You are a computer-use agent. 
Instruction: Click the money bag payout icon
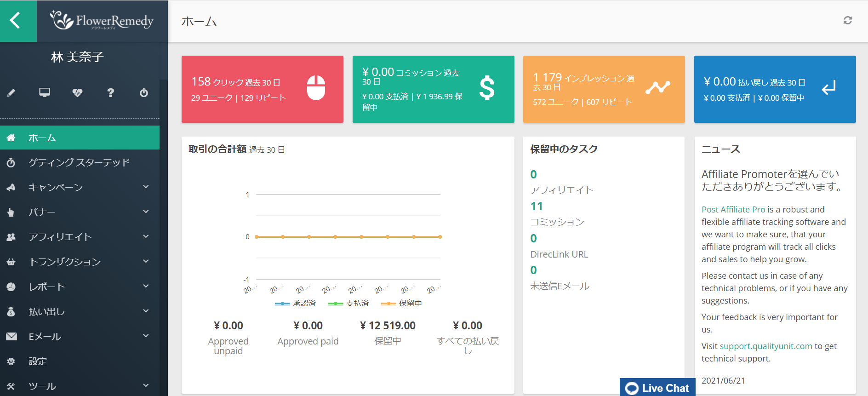11,311
